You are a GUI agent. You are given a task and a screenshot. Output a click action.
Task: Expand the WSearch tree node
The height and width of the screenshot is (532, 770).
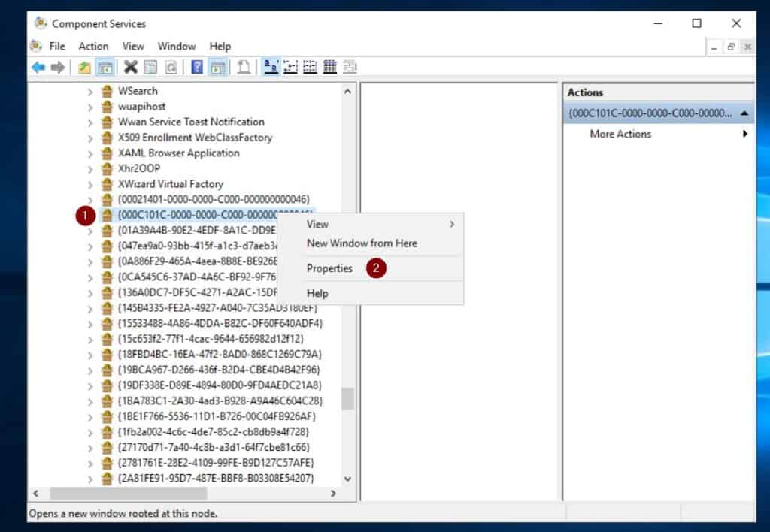click(90, 92)
